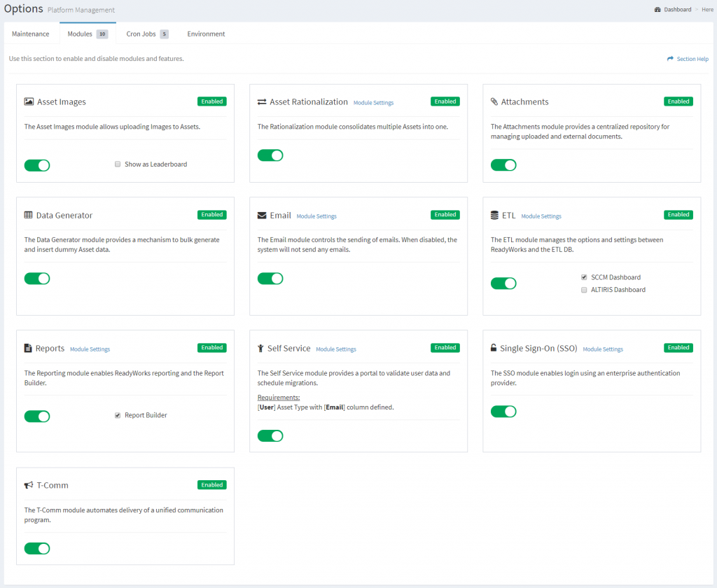Select the Environment tab
The height and width of the screenshot is (588, 717).
206,33
